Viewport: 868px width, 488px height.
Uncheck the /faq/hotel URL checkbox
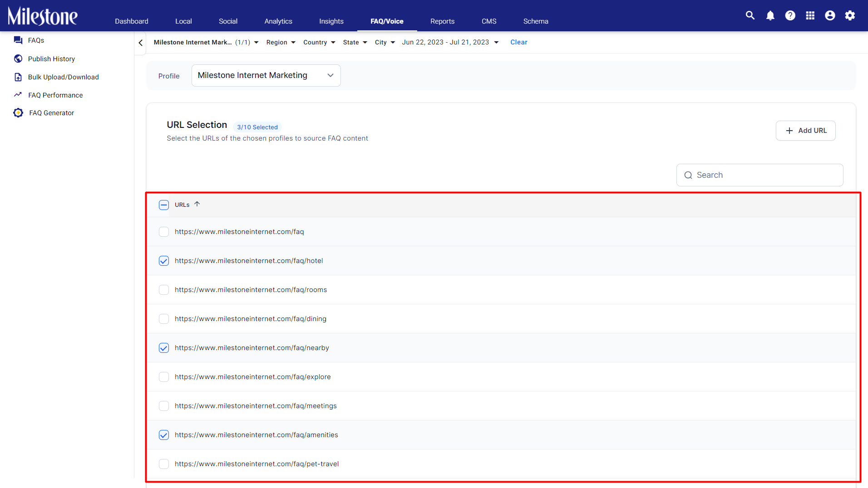pyautogui.click(x=164, y=261)
